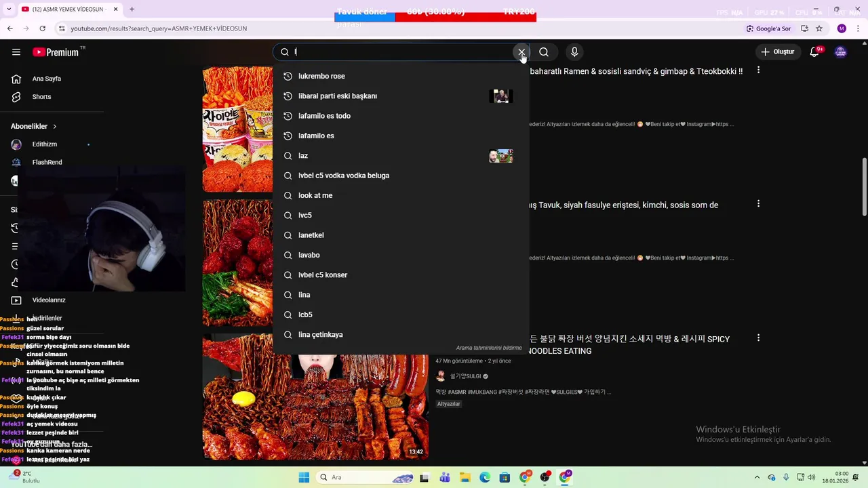
Task: Choose the "lanetkel" suggestion
Action: pos(400,235)
